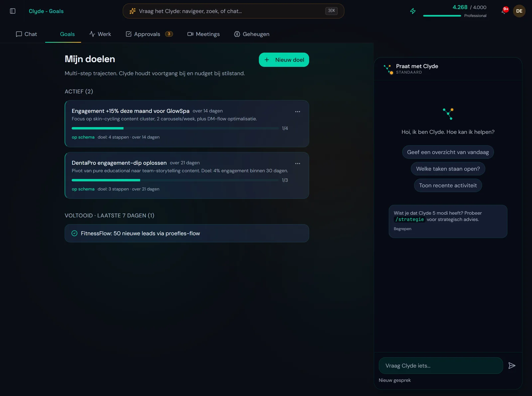Start a Nieuw gesprek
532x396 pixels.
395,380
